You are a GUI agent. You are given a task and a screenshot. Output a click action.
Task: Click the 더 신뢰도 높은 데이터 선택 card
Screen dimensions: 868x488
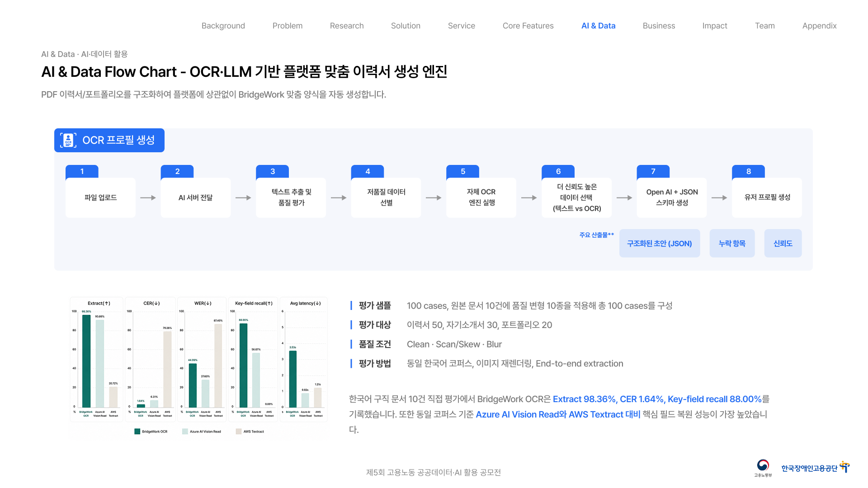[576, 197]
